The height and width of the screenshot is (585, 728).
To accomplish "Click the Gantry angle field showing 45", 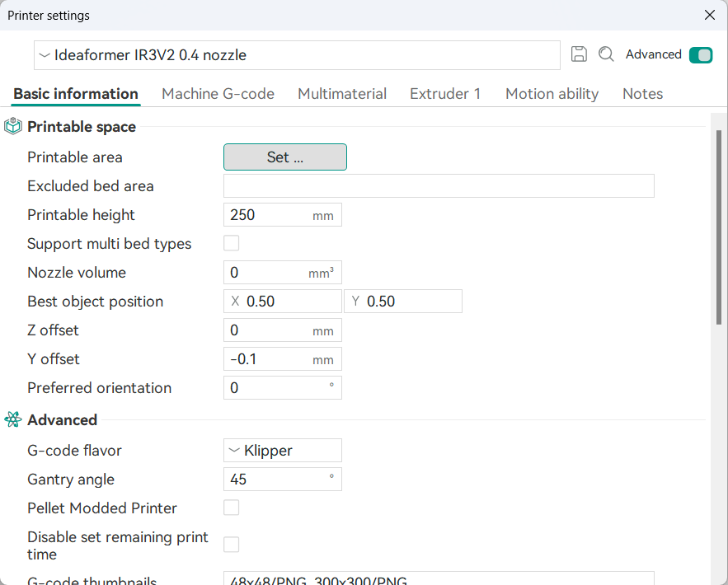I will (x=283, y=480).
